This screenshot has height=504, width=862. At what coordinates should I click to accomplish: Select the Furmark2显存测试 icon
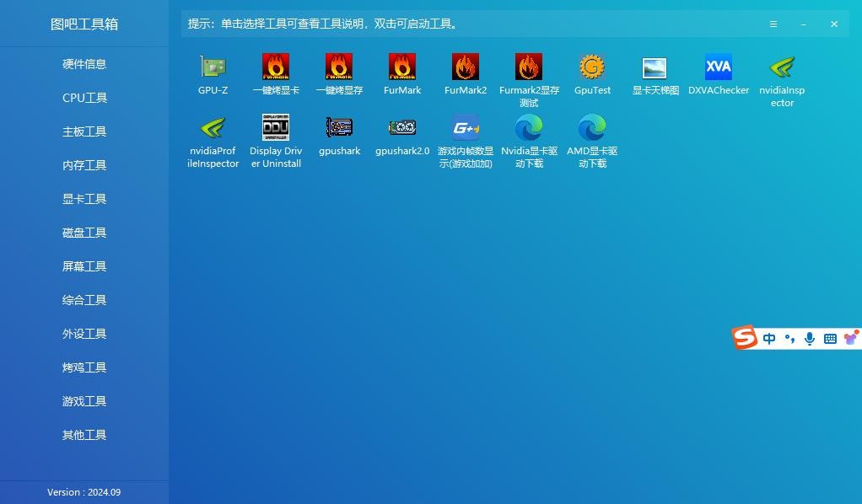[529, 67]
